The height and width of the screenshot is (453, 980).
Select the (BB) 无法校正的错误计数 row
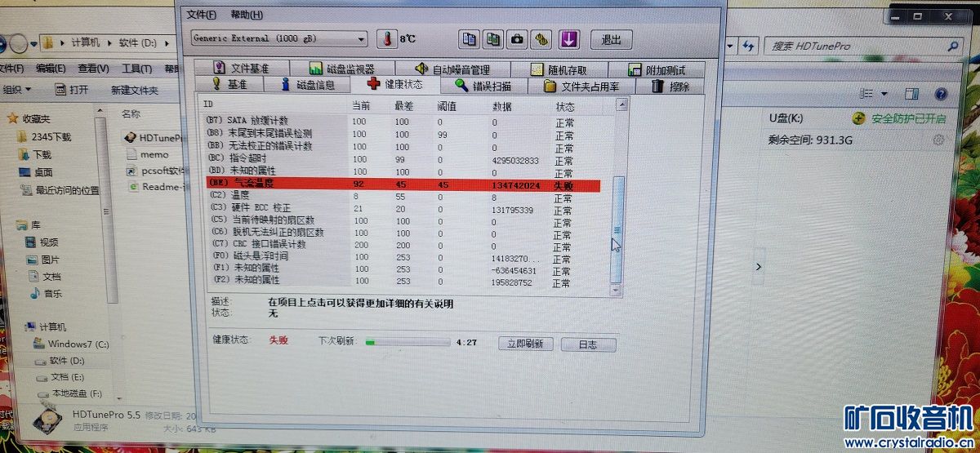pos(403,146)
